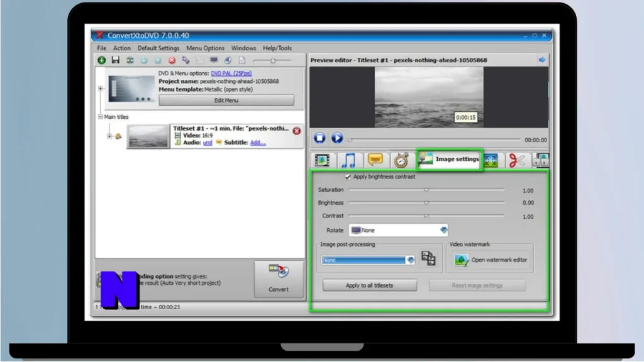Open the Video filmstrip tab
The height and width of the screenshot is (362, 644).
click(x=323, y=160)
